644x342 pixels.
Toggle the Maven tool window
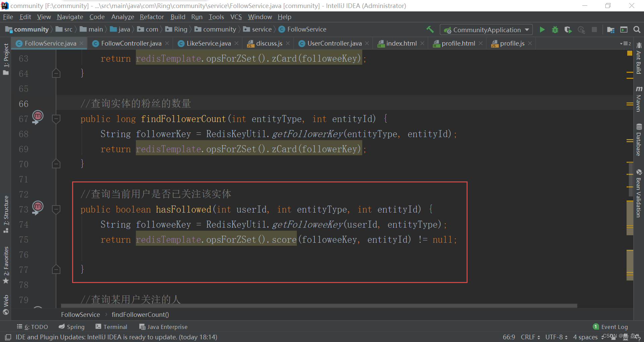point(639,99)
